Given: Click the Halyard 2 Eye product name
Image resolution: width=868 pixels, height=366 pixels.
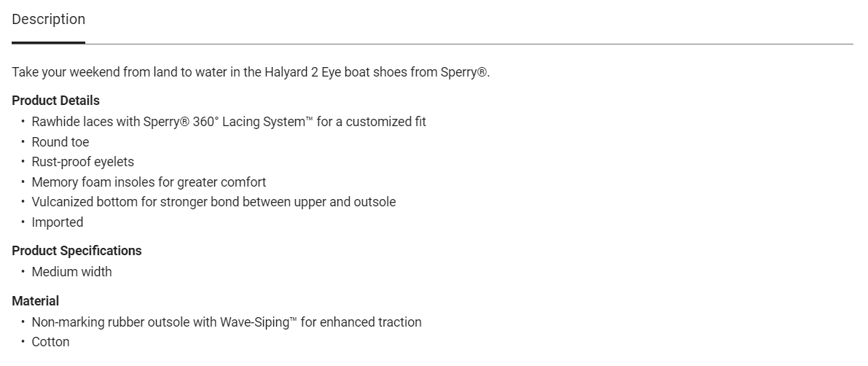Looking at the screenshot, I should coord(284,73).
